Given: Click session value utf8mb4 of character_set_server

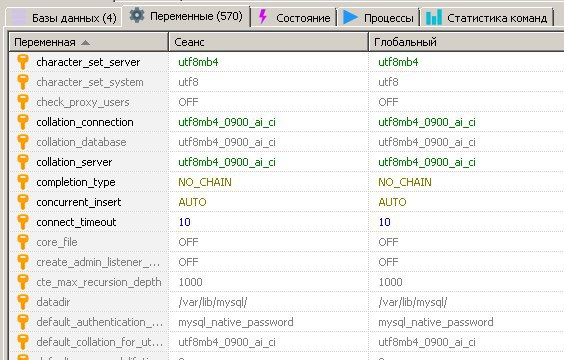Looking at the screenshot, I should pos(198,62).
